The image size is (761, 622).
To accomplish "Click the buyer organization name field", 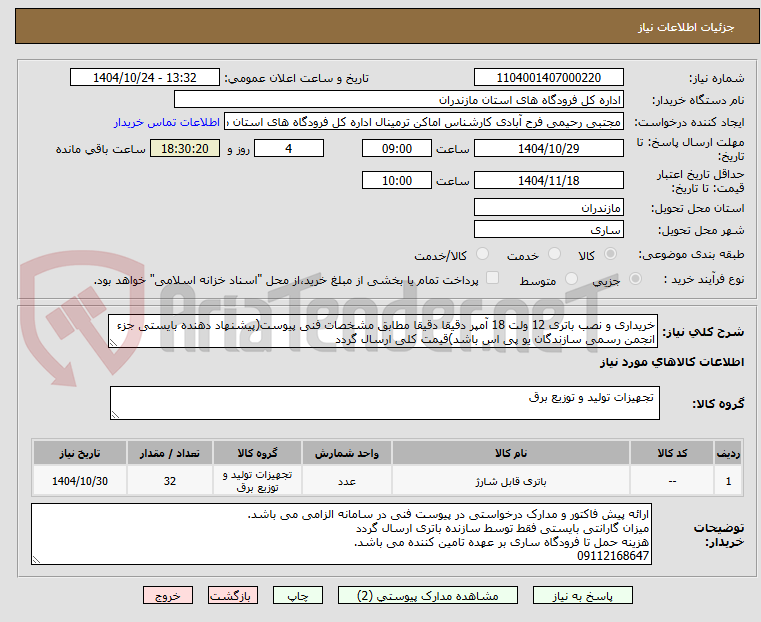I will (398, 100).
